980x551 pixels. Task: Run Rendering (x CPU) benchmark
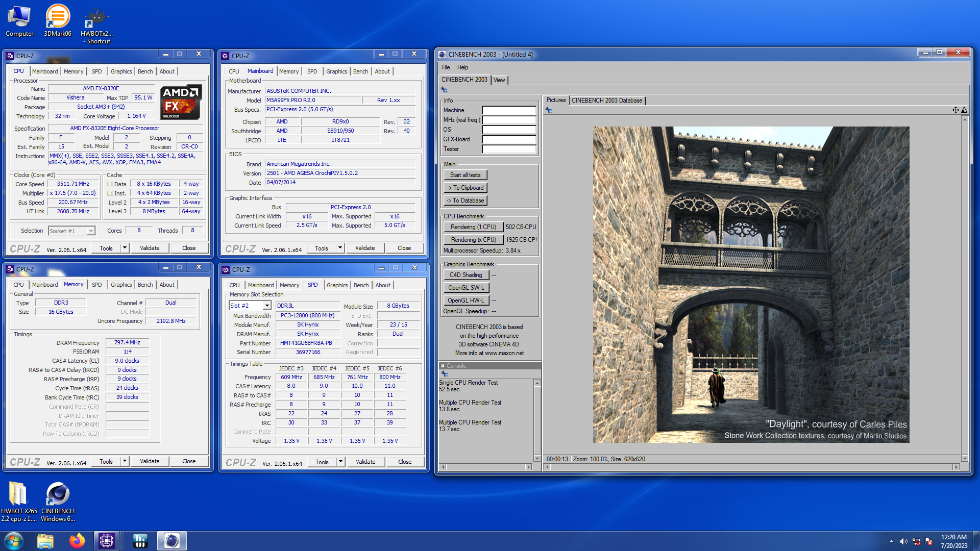473,240
